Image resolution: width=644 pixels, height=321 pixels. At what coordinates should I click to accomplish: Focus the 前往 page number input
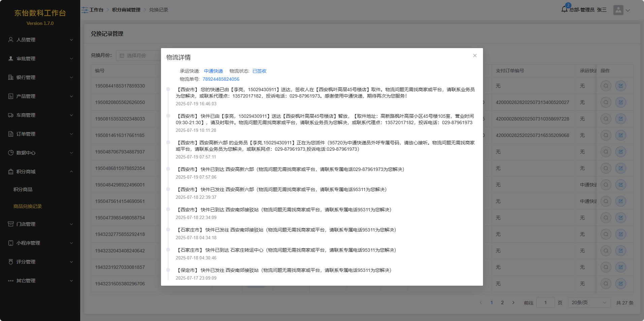545,302
